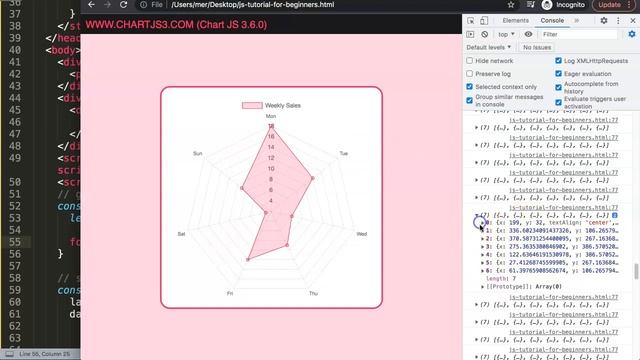The height and width of the screenshot is (360, 640).
Task: Click the browser forward arrow
Action: (107, 4)
